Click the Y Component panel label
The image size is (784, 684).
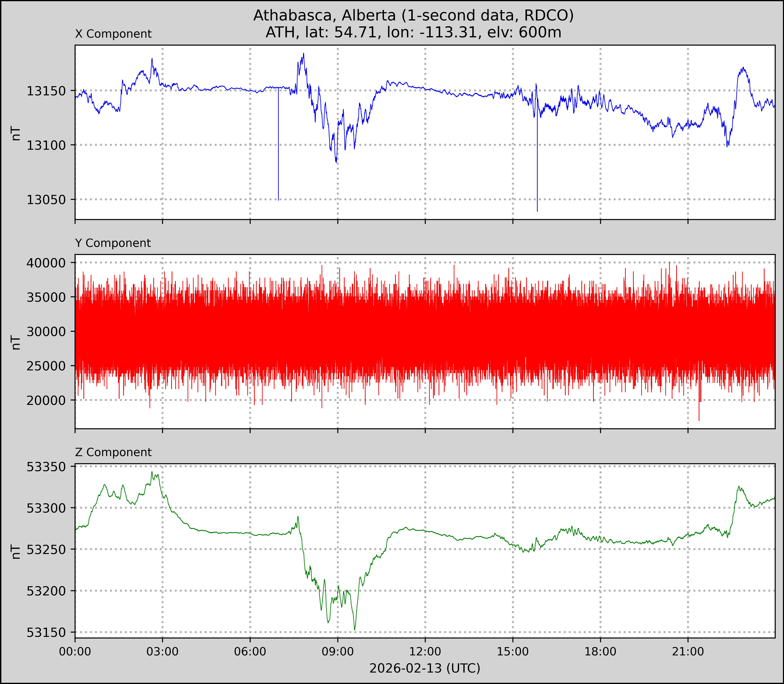click(x=113, y=243)
